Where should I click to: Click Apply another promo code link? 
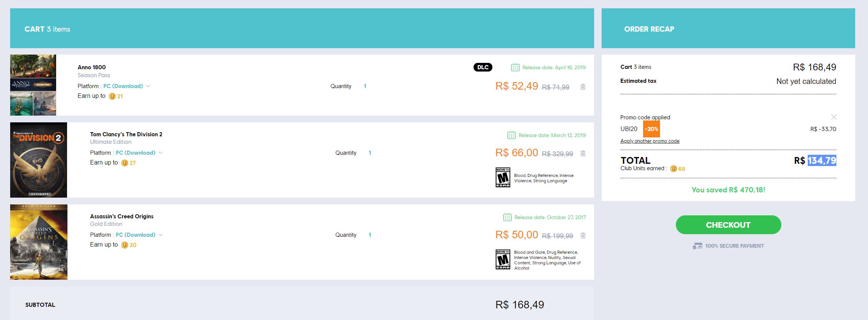pyautogui.click(x=650, y=141)
